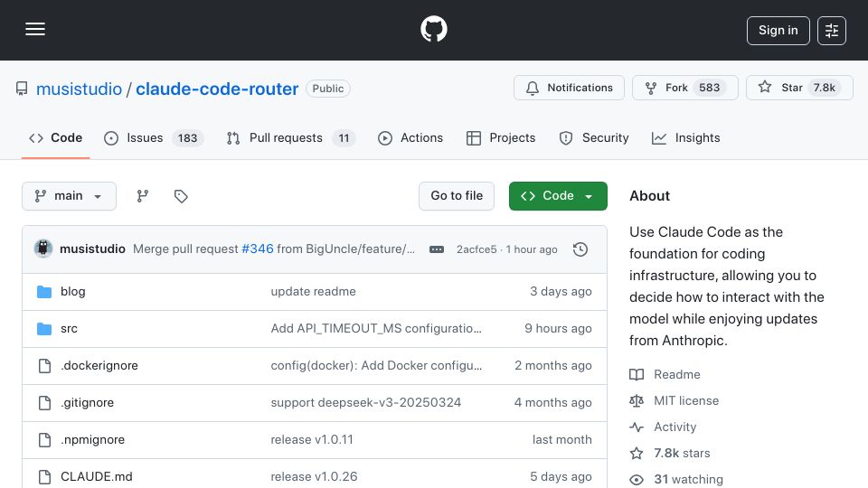Image resolution: width=868 pixels, height=488 pixels.
Task: Open the hamburger navigation menu
Action: coord(35,29)
